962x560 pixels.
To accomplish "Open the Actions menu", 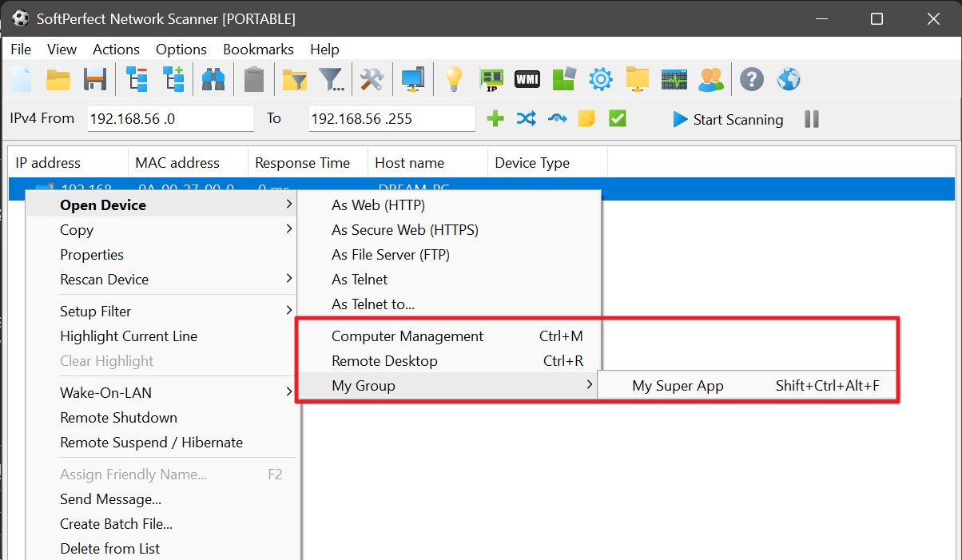I will point(116,50).
